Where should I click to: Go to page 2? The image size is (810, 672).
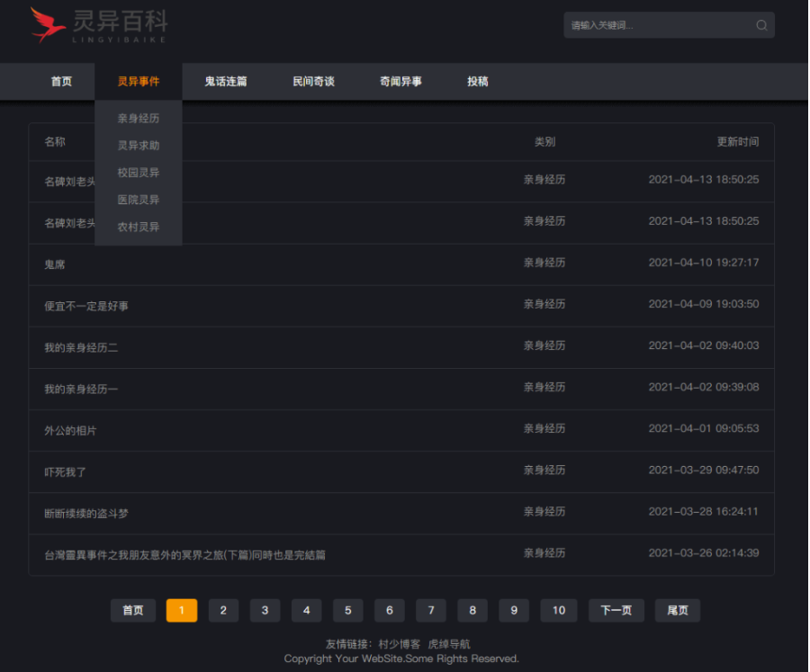coord(223,611)
